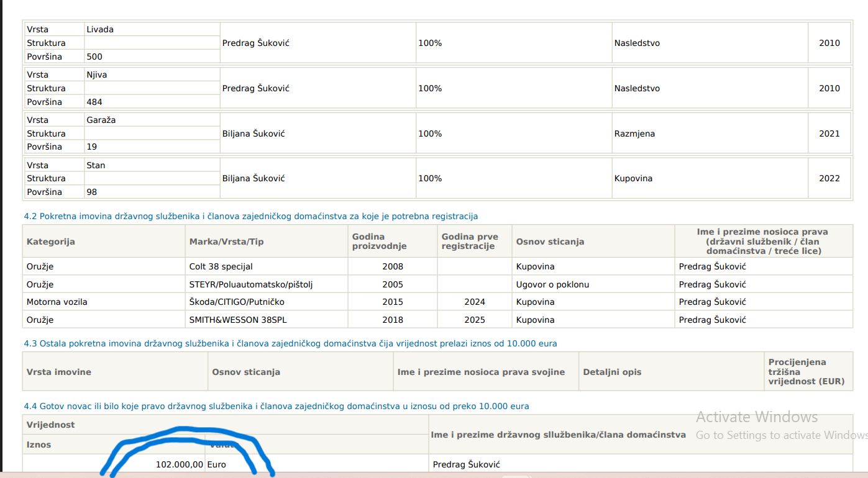Image resolution: width=868 pixels, height=478 pixels.
Task: Click the SMITH&WESSON 38SPL entry
Action: 238,320
